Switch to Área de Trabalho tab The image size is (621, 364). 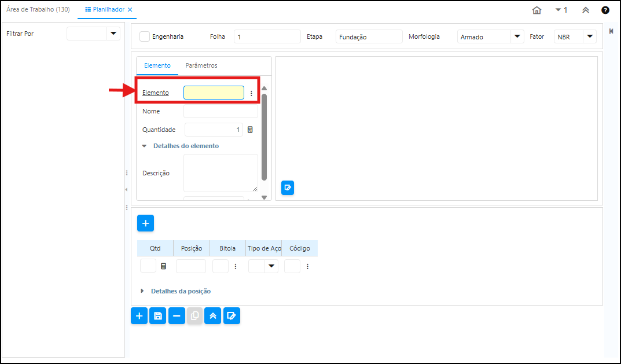(38, 10)
